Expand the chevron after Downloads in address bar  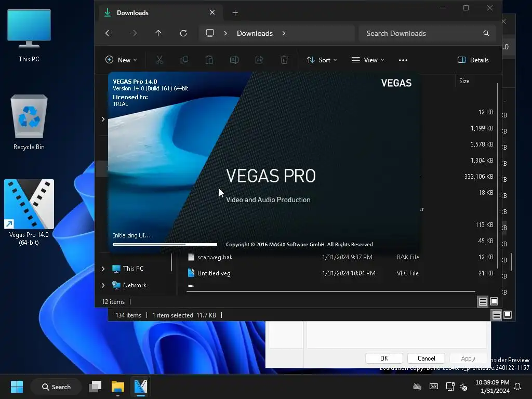(x=284, y=33)
